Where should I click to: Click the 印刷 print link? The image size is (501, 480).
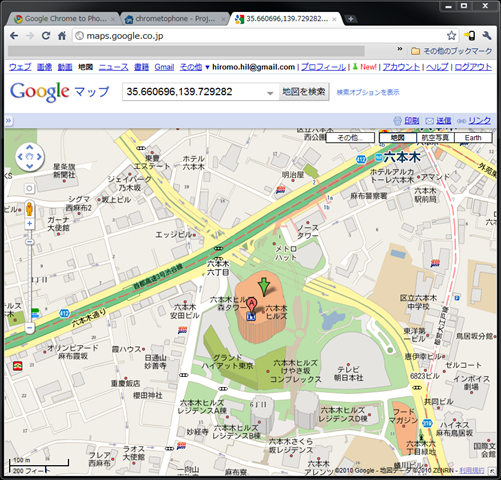tap(412, 121)
